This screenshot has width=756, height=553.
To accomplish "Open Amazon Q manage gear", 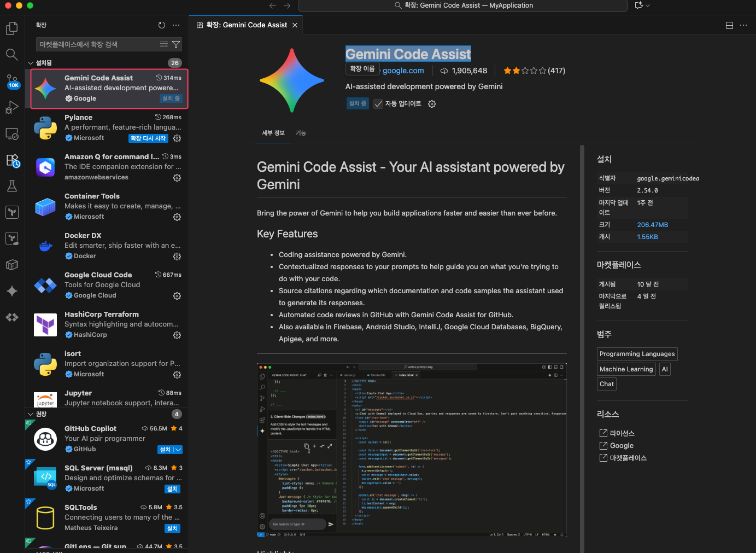I will tap(177, 178).
